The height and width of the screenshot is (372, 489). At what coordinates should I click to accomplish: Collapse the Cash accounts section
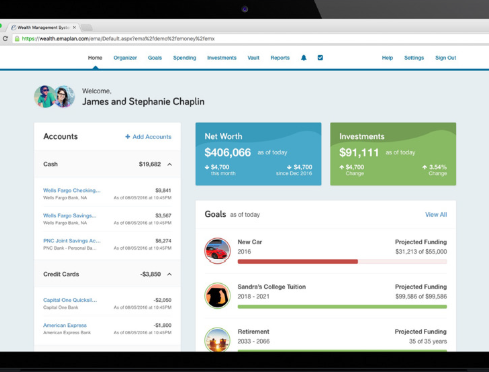click(x=169, y=164)
